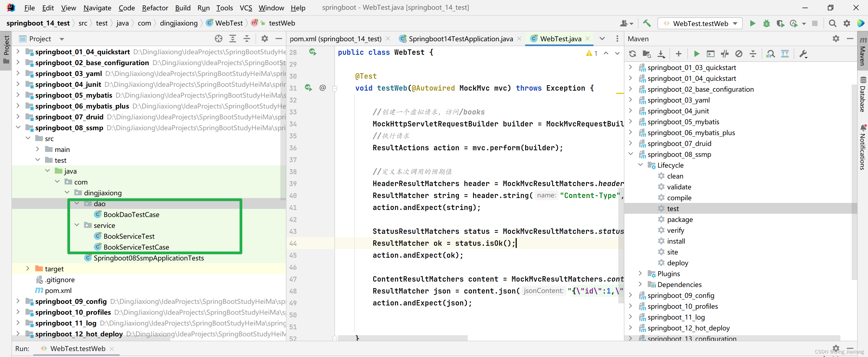Click the Search Everywhere magnifier icon
The image size is (868, 357).
tap(832, 23)
